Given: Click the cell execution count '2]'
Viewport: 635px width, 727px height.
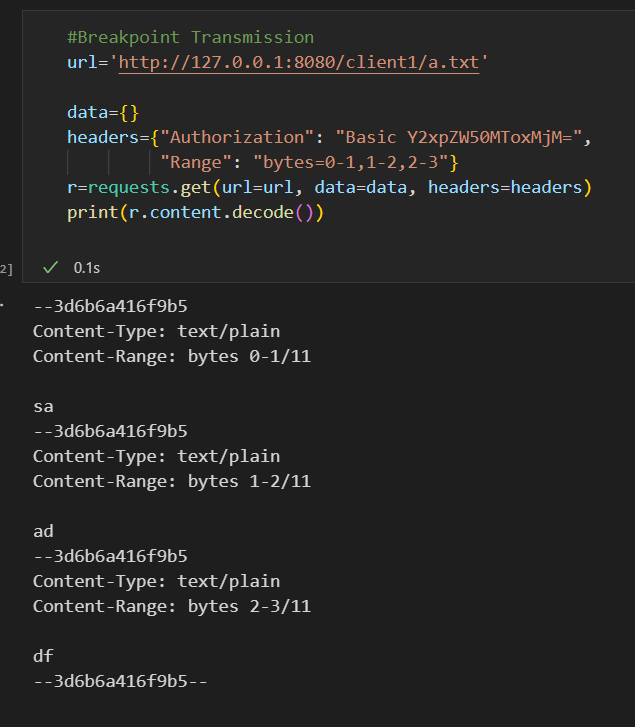Looking at the screenshot, I should coord(6,269).
